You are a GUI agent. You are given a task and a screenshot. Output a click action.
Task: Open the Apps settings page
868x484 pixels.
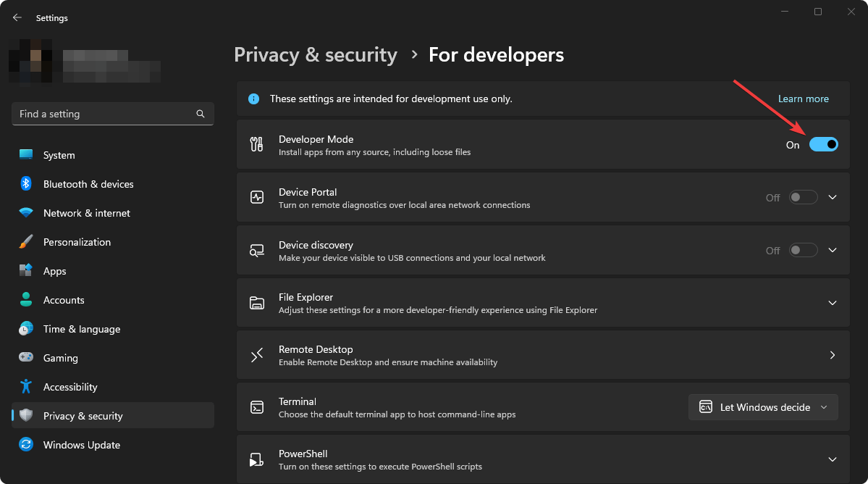[55, 271]
